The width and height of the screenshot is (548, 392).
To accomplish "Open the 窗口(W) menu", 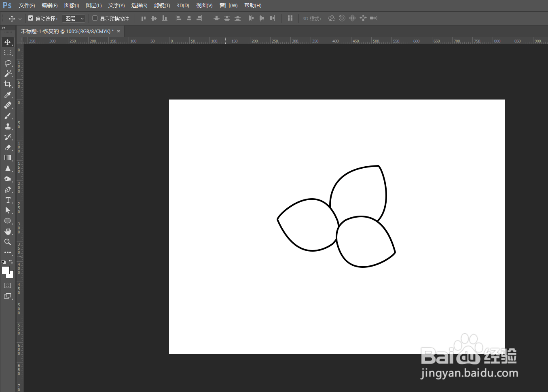I will coord(229,6).
